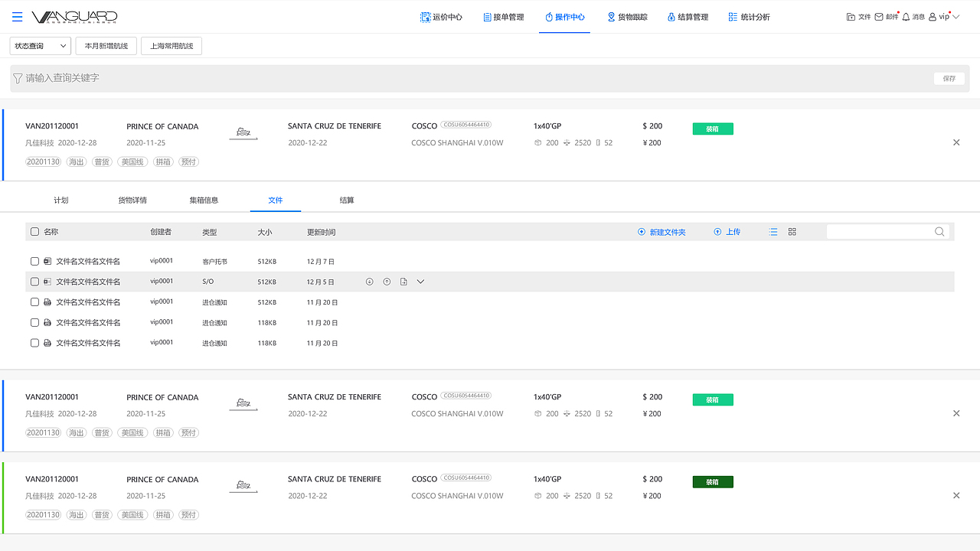Open 操作中心 in the top menu
This screenshot has width=980, height=551.
(x=564, y=17)
